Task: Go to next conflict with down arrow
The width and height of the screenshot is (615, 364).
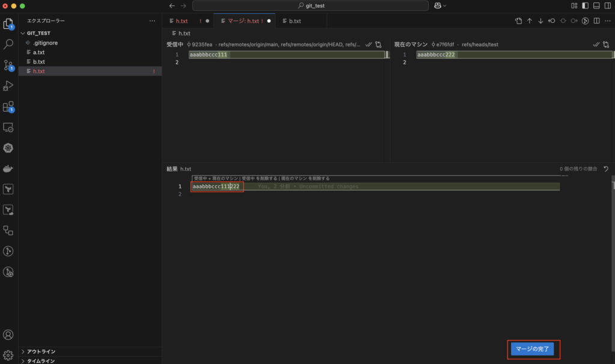Action: (x=541, y=21)
